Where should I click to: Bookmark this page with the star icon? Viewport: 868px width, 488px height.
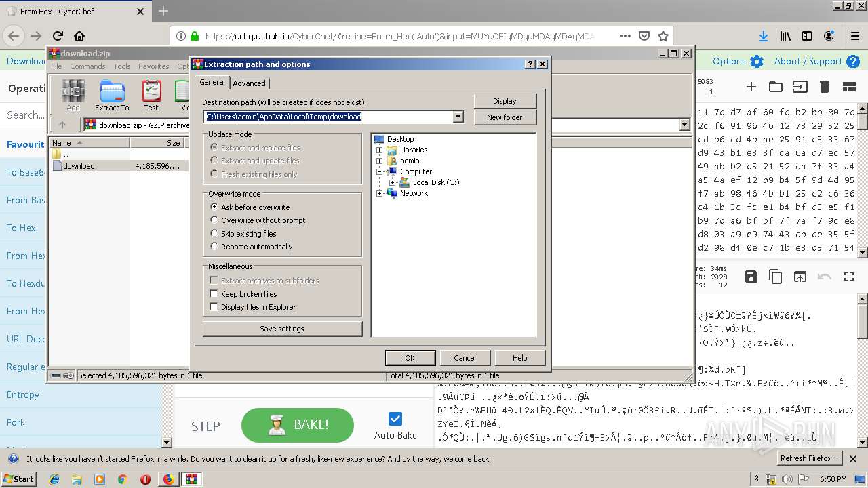(663, 36)
